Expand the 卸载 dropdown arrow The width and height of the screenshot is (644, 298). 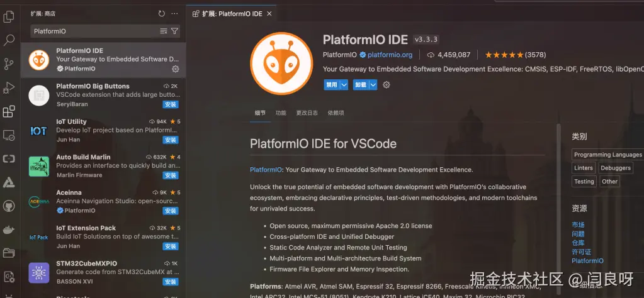pyautogui.click(x=373, y=85)
